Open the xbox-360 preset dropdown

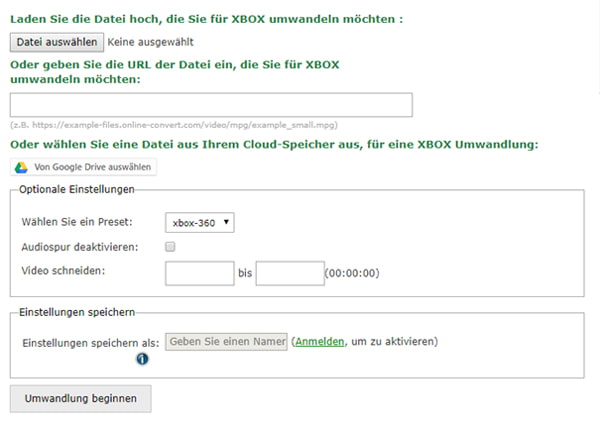(200, 223)
